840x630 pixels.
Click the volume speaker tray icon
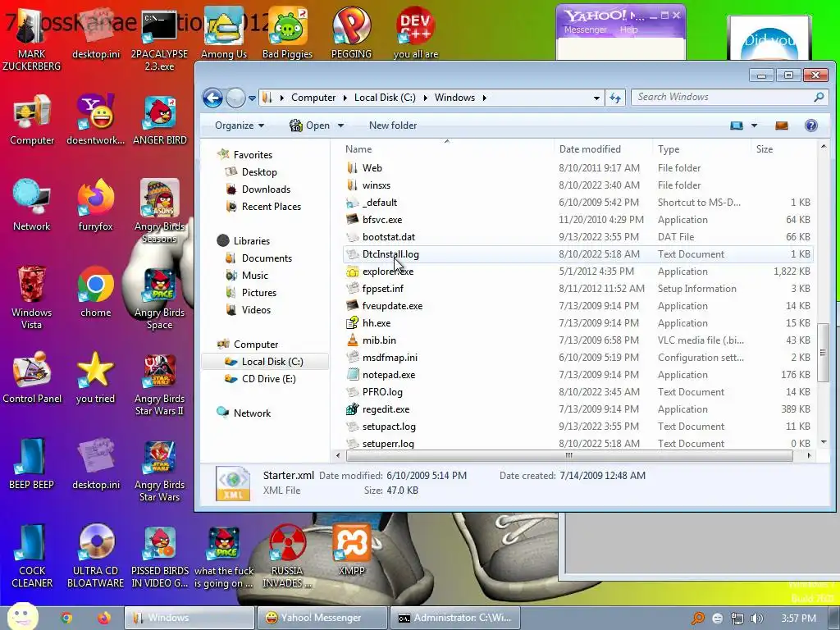[x=757, y=619]
